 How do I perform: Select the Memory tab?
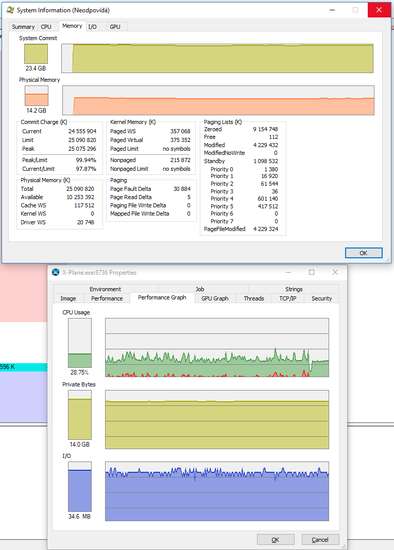click(72, 26)
